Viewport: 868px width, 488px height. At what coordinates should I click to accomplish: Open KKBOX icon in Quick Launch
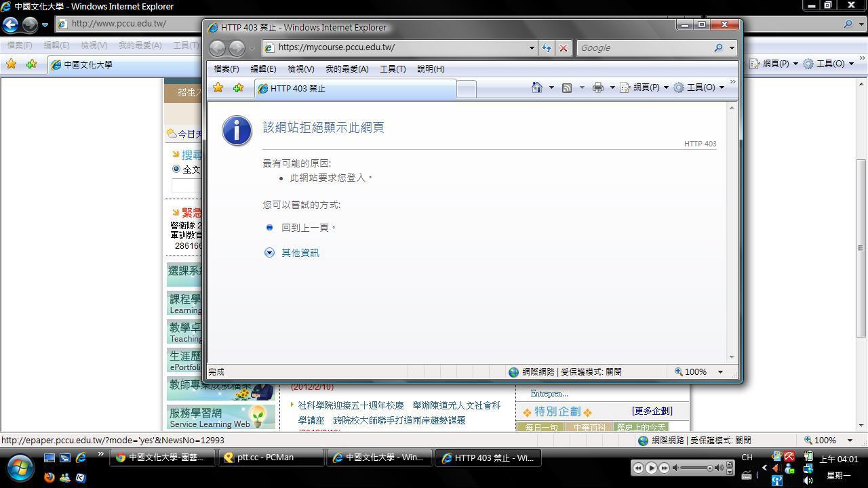(81, 477)
